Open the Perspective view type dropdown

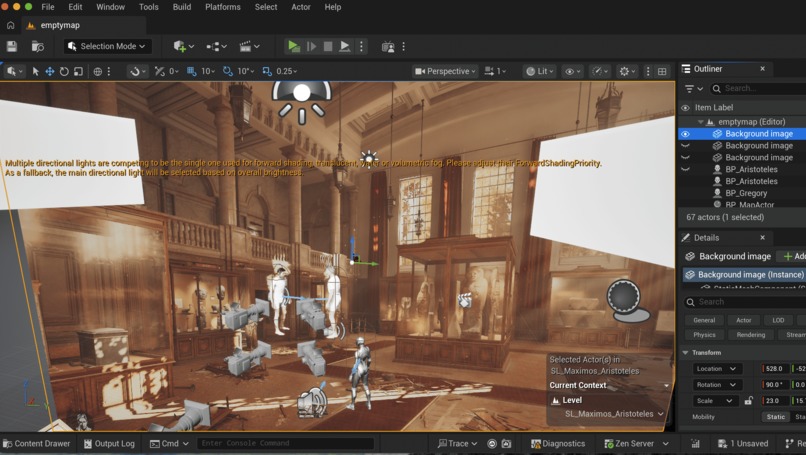446,71
